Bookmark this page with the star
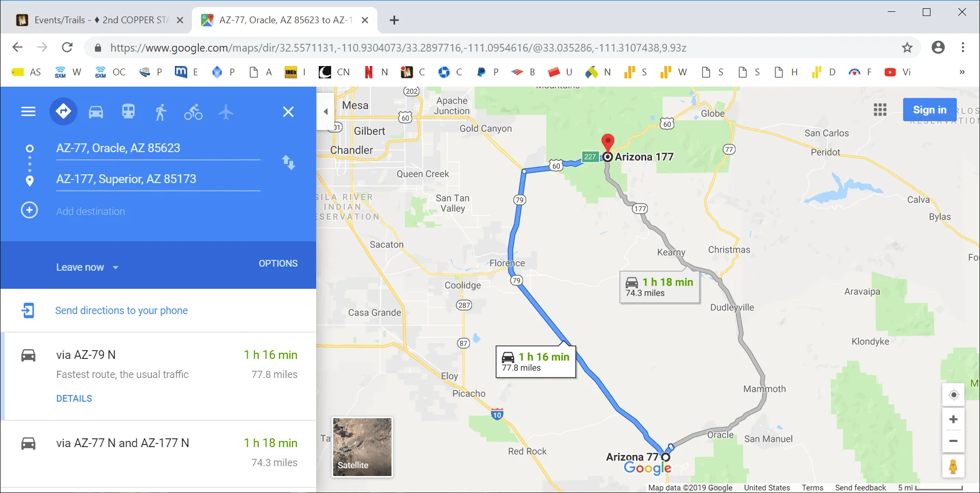Screen dimensions: 980x493 point(907,47)
